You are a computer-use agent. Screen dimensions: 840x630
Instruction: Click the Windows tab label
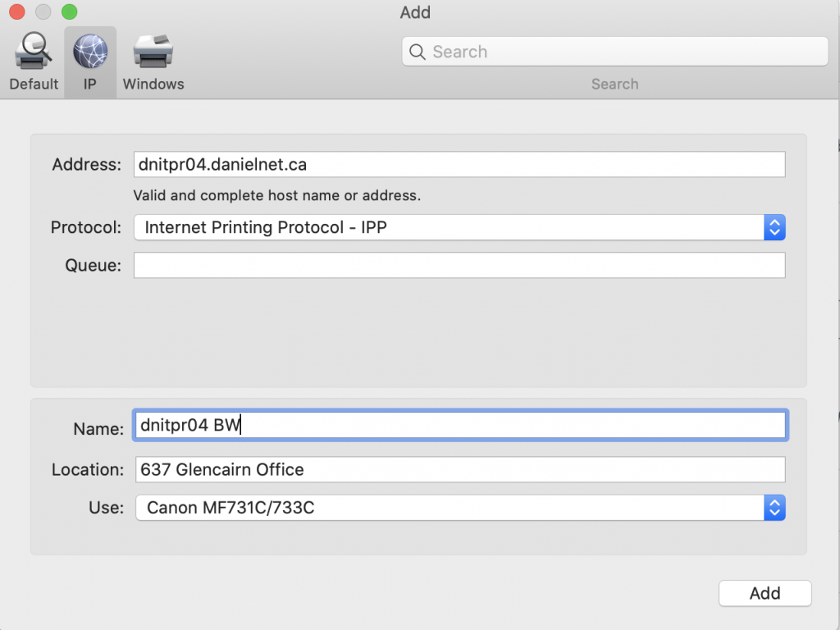153,84
